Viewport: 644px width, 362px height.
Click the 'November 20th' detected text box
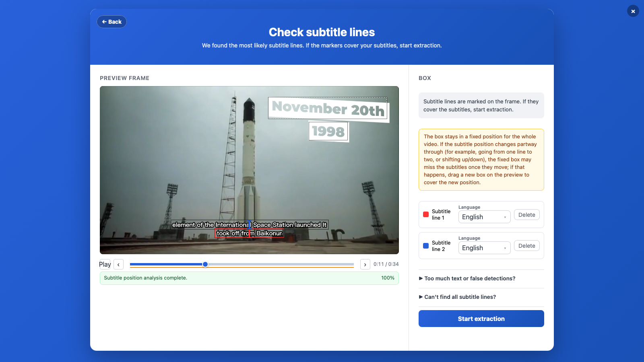pos(328,108)
